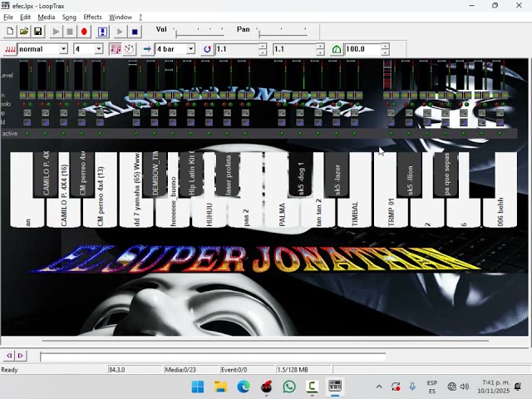Screen dimensions: 532x399
Task: Open the '4 bar' length dropdown
Action: [191, 49]
